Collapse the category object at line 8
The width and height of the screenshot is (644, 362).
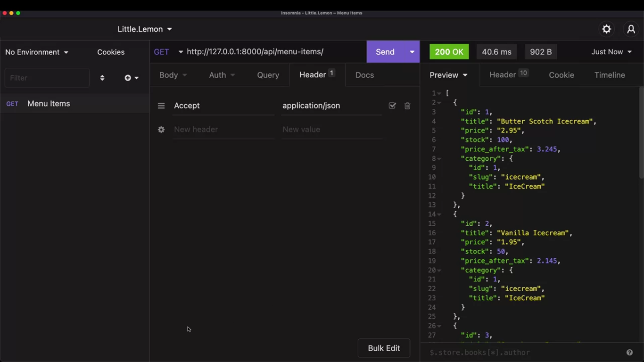coord(439,159)
